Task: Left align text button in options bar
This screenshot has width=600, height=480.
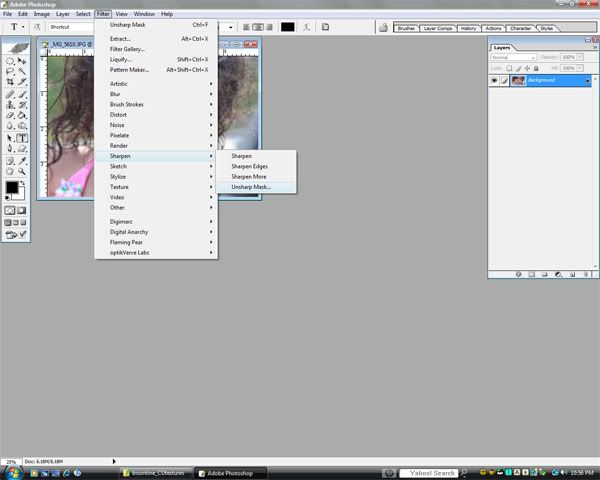Action: (246, 27)
